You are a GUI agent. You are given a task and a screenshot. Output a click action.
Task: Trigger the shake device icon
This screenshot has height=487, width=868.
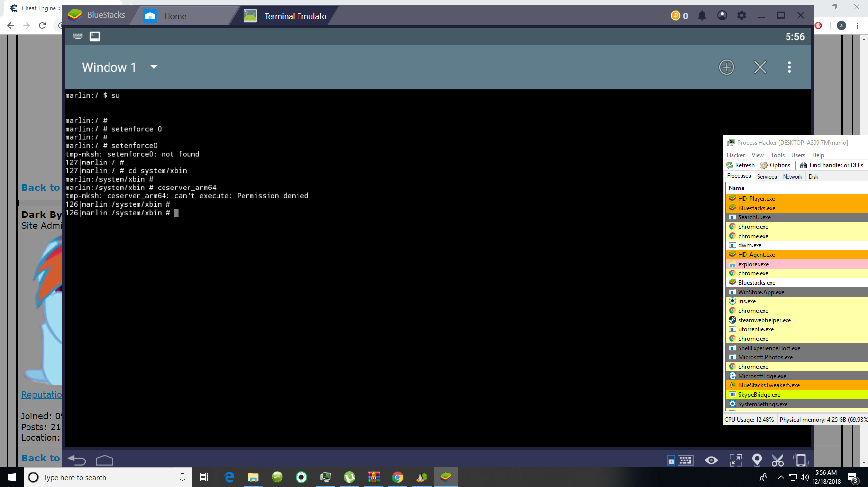(x=800, y=460)
